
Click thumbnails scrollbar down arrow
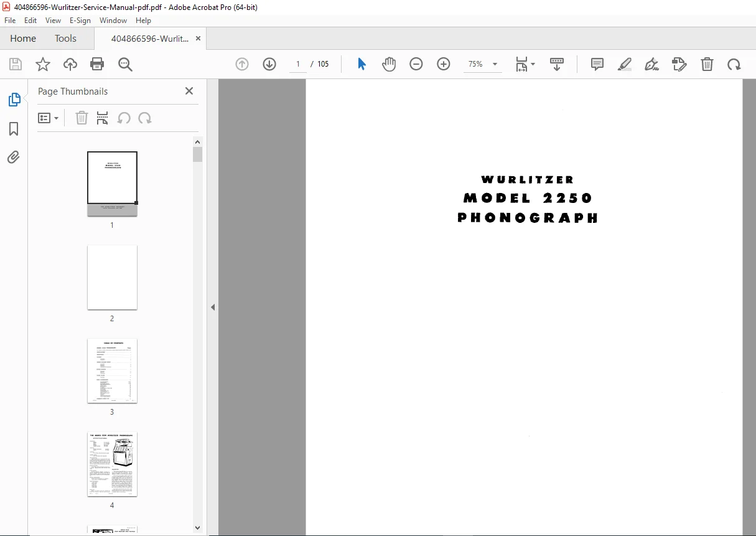click(198, 528)
